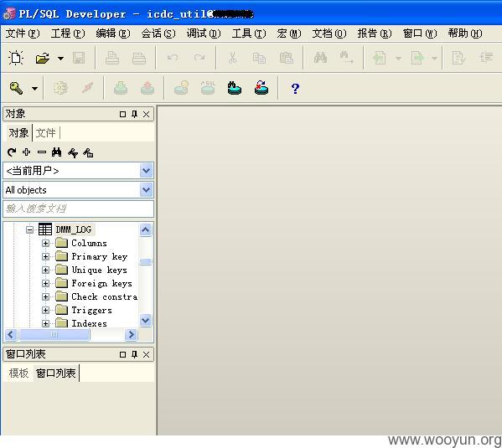
Task: Open the All objects filter dropdown
Action: pos(146,190)
